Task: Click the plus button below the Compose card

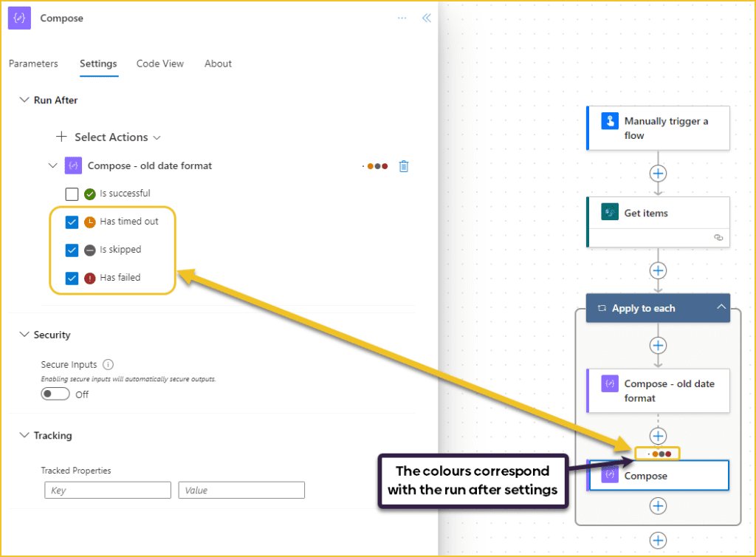Action: 657,506
